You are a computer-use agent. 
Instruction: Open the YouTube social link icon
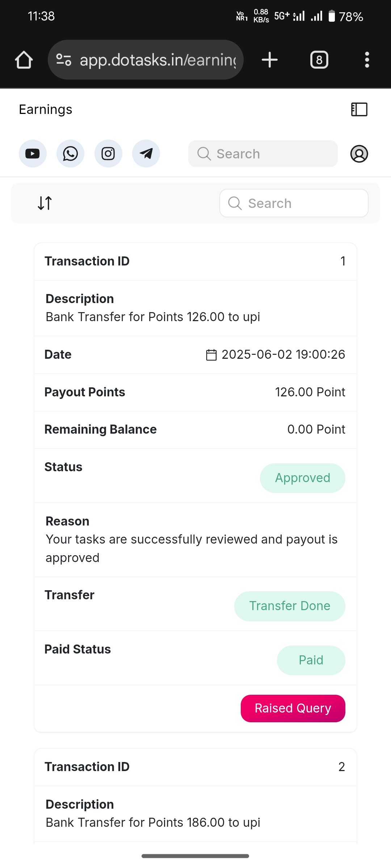click(x=33, y=154)
